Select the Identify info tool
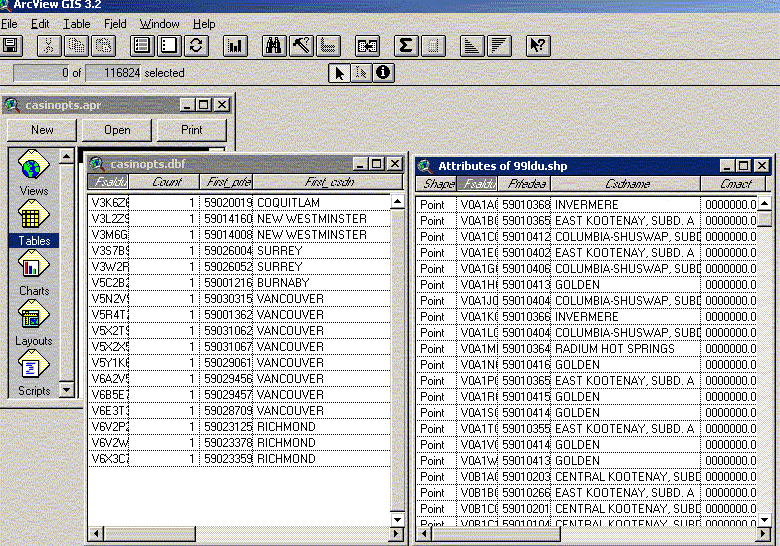 (x=383, y=72)
